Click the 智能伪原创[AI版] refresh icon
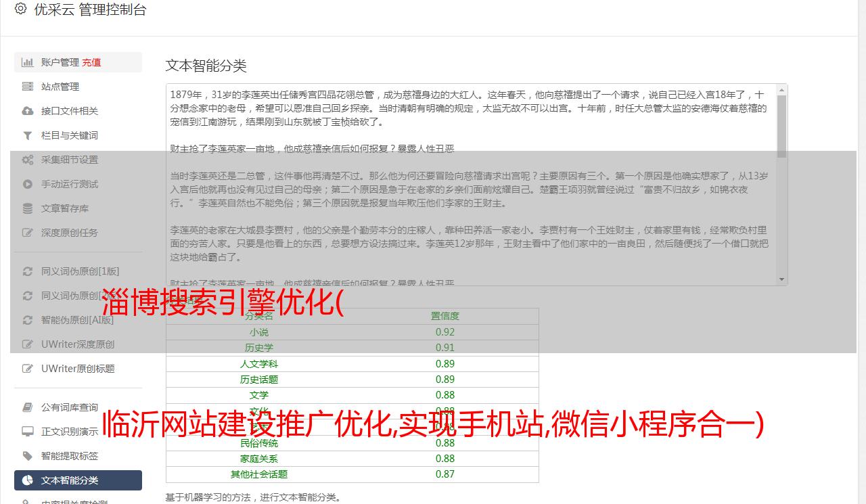This screenshot has height=504, width=866. click(28, 320)
